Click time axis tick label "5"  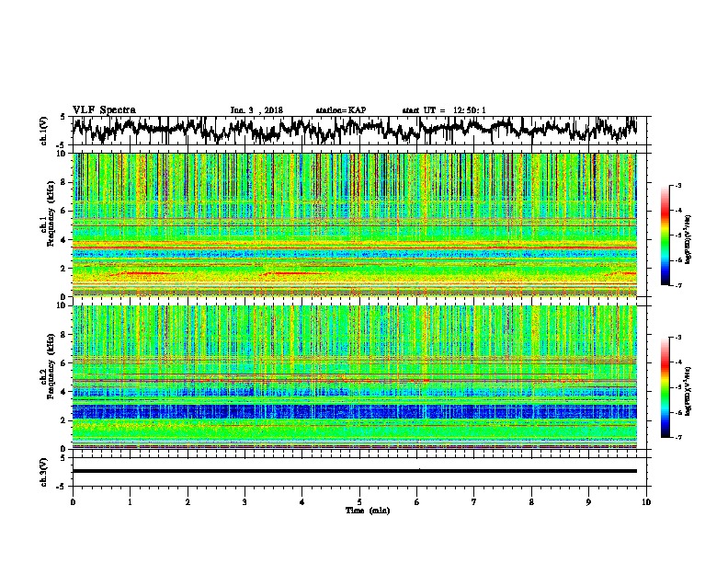[359, 502]
